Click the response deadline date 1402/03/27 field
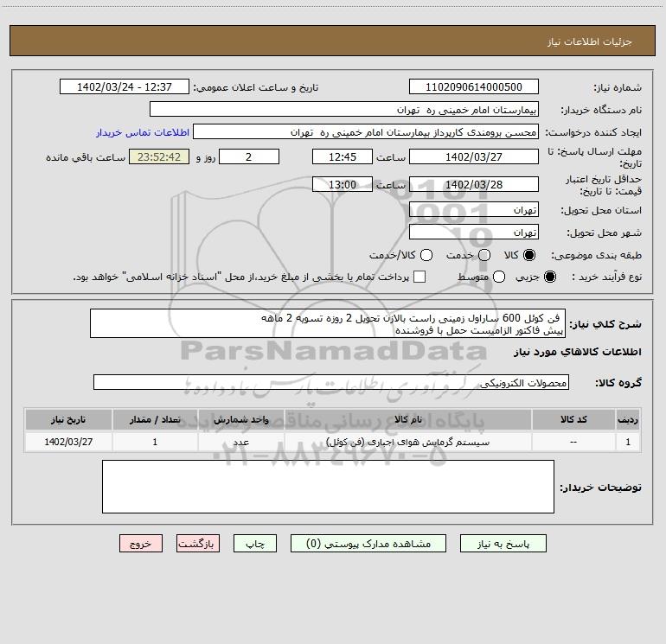Image resolution: width=666 pixels, height=644 pixels. tap(474, 156)
